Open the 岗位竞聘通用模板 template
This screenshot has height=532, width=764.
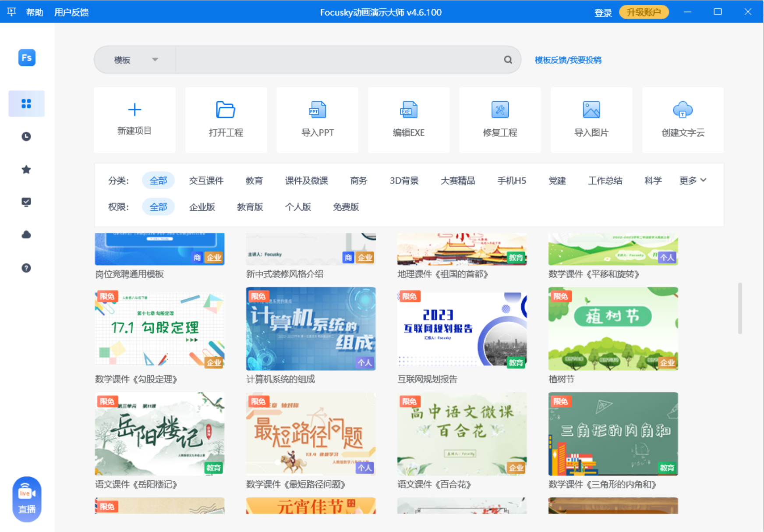coord(159,249)
